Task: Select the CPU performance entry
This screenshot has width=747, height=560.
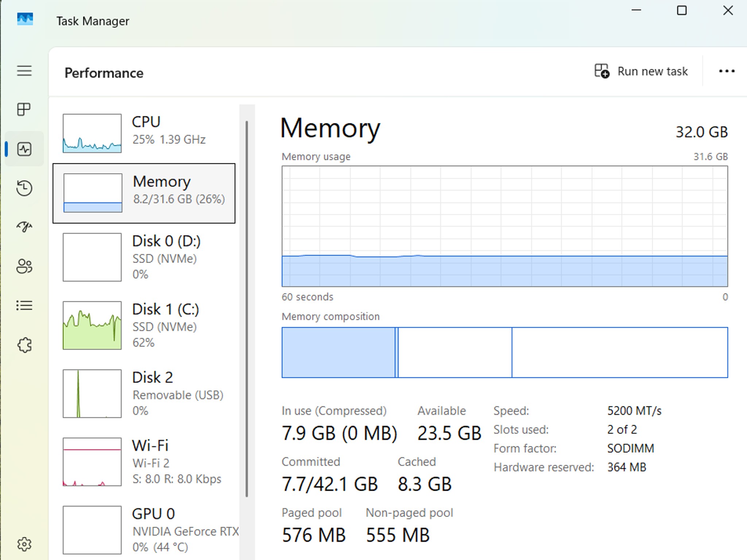Action: (144, 133)
